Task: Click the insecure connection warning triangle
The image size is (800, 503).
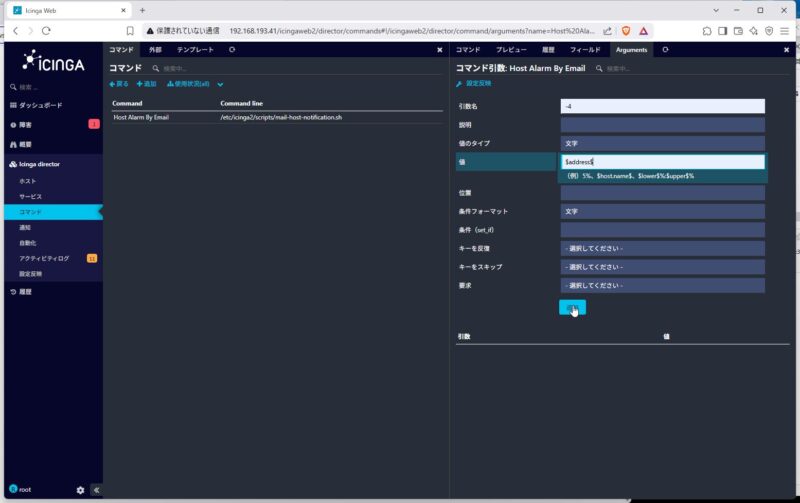Action: pos(150,31)
